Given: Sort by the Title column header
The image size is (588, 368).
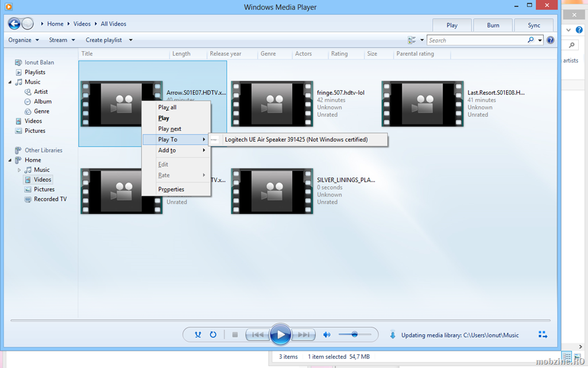Looking at the screenshot, I should coord(124,53).
